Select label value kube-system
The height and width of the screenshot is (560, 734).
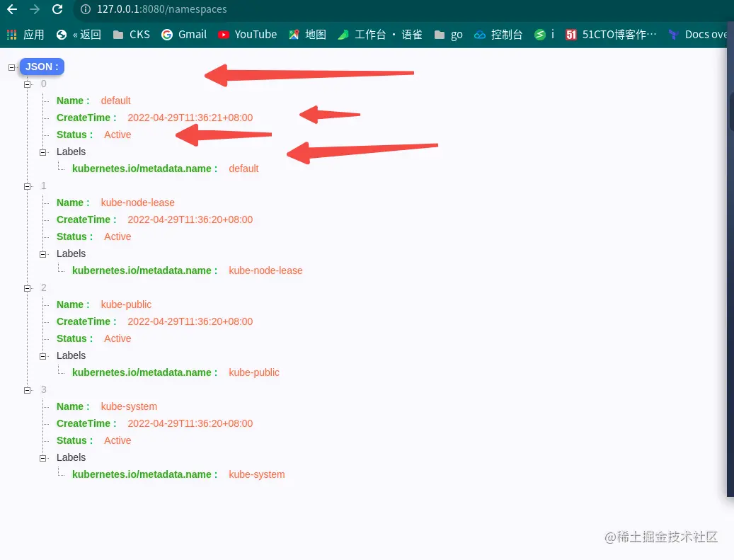[256, 474]
